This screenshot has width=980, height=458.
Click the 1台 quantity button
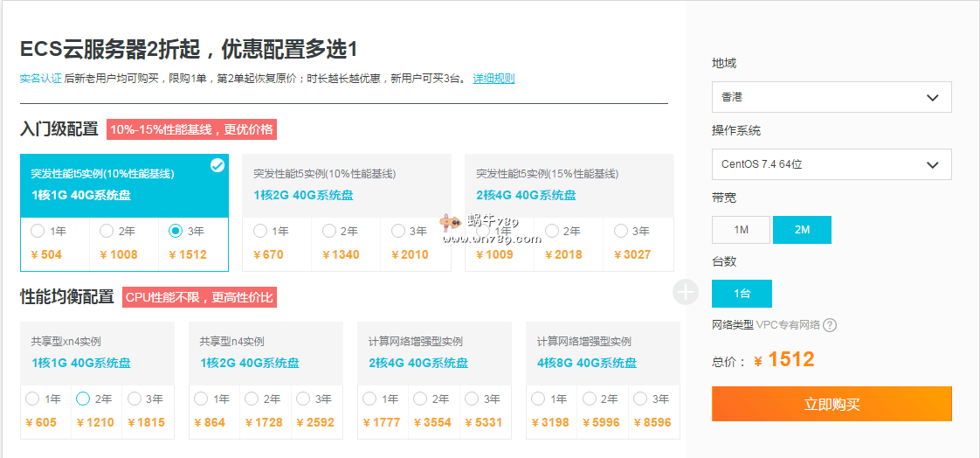[x=742, y=294]
